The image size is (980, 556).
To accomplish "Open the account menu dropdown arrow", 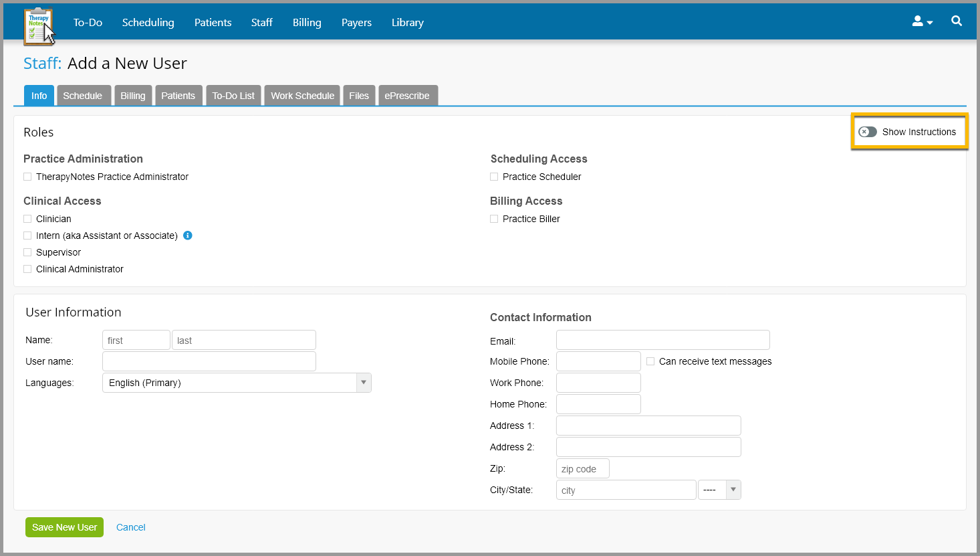I will [929, 21].
